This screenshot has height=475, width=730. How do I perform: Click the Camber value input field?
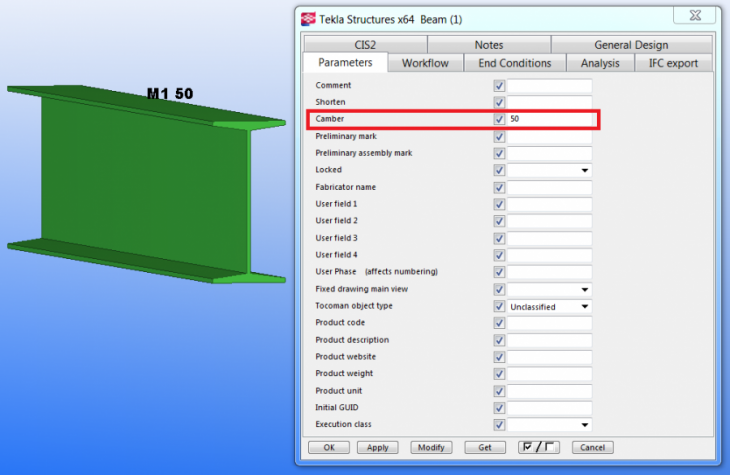pyautogui.click(x=549, y=120)
